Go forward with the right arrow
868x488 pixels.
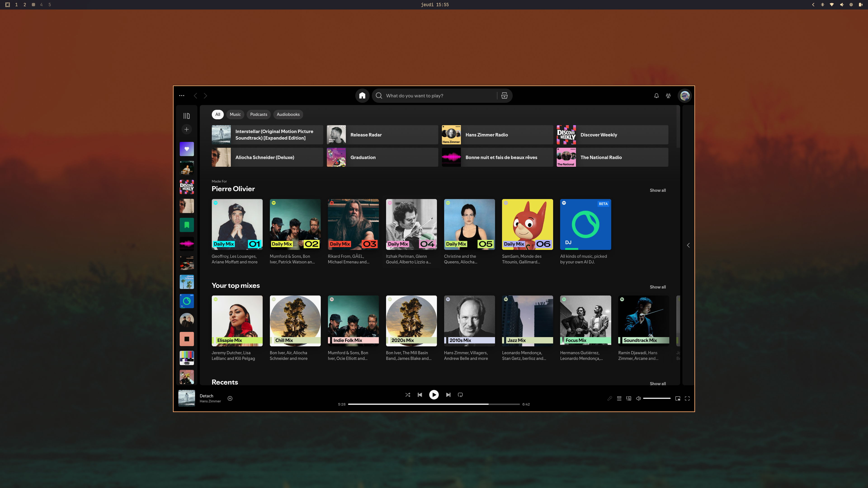[x=205, y=96]
